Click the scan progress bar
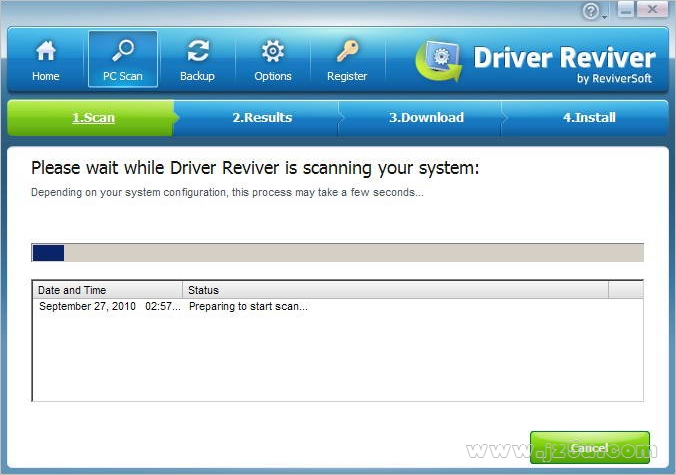 pyautogui.click(x=338, y=253)
